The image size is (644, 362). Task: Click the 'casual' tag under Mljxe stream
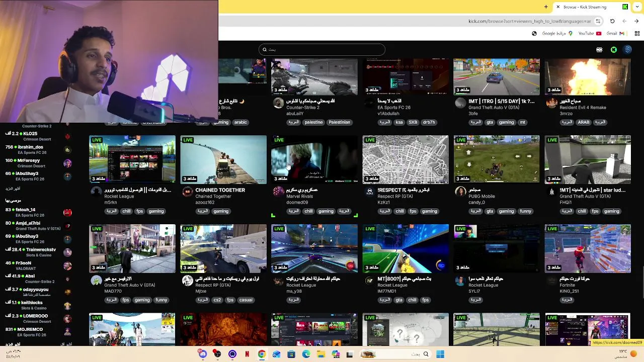coord(246,300)
